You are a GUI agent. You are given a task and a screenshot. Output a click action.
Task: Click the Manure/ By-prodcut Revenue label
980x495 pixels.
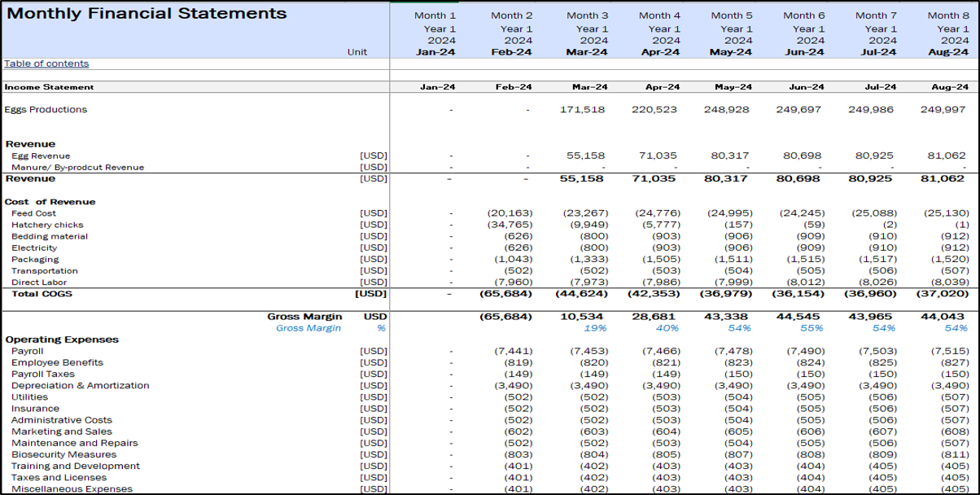pyautogui.click(x=77, y=167)
